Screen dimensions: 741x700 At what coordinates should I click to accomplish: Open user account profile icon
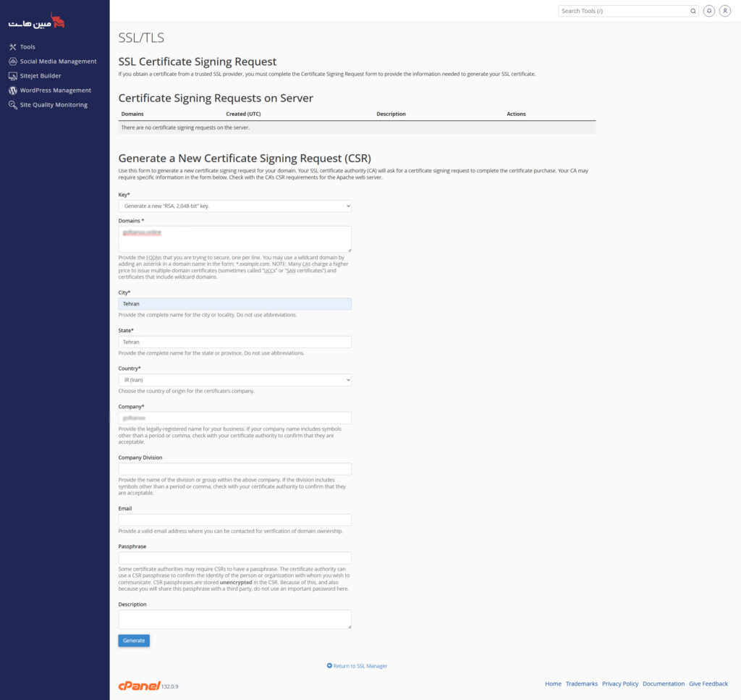pyautogui.click(x=724, y=11)
